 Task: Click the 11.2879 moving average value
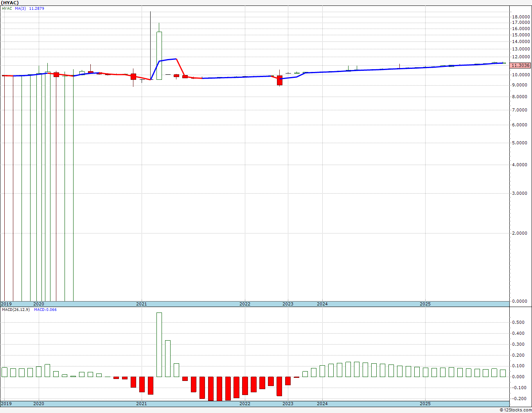point(36,8)
